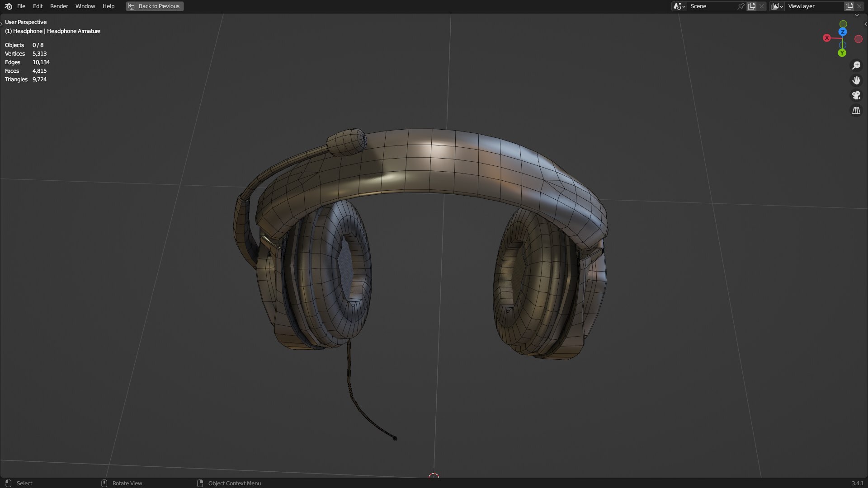Toggle the scene pin icon

click(x=741, y=6)
